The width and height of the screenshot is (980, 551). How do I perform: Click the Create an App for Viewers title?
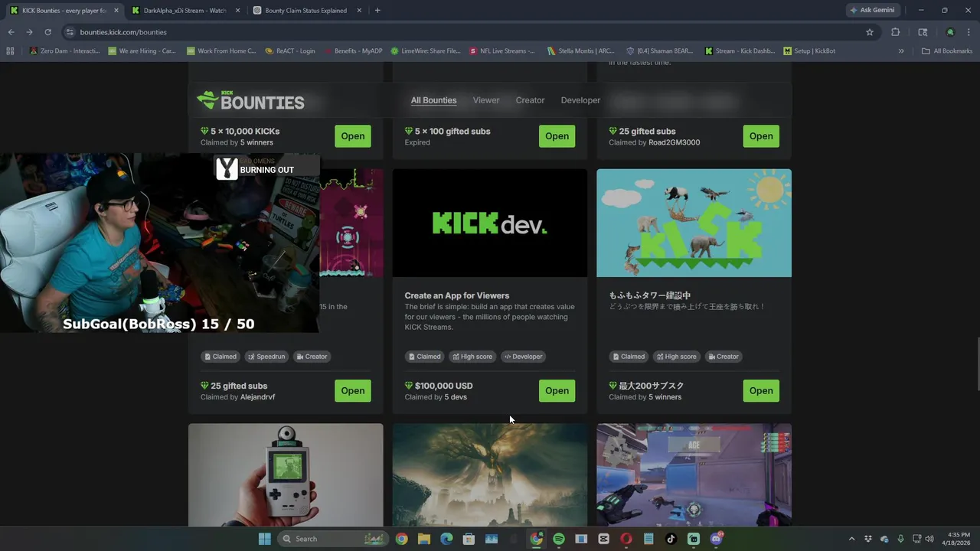(457, 295)
